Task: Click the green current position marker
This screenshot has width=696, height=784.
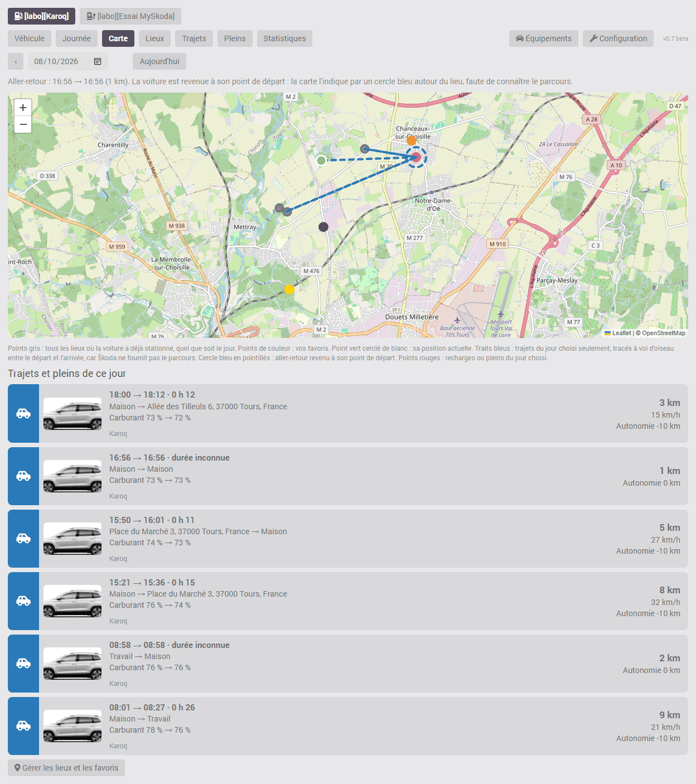Action: (x=321, y=161)
